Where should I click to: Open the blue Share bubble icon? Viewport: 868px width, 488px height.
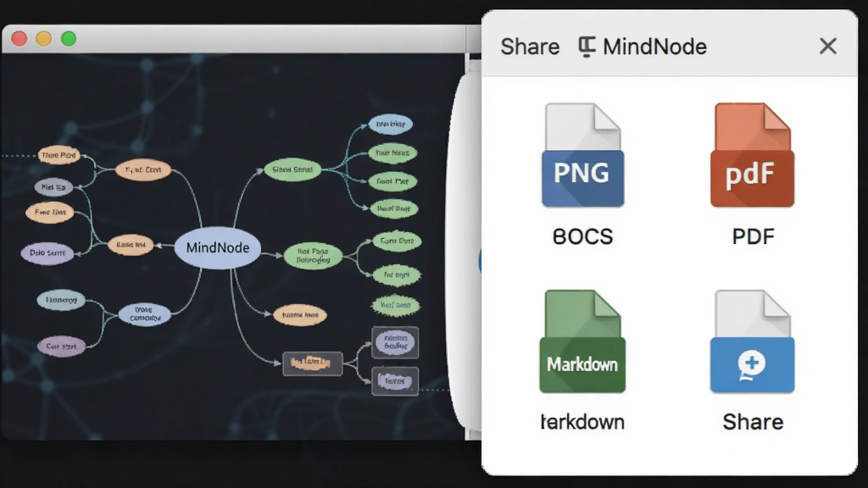[x=753, y=341]
